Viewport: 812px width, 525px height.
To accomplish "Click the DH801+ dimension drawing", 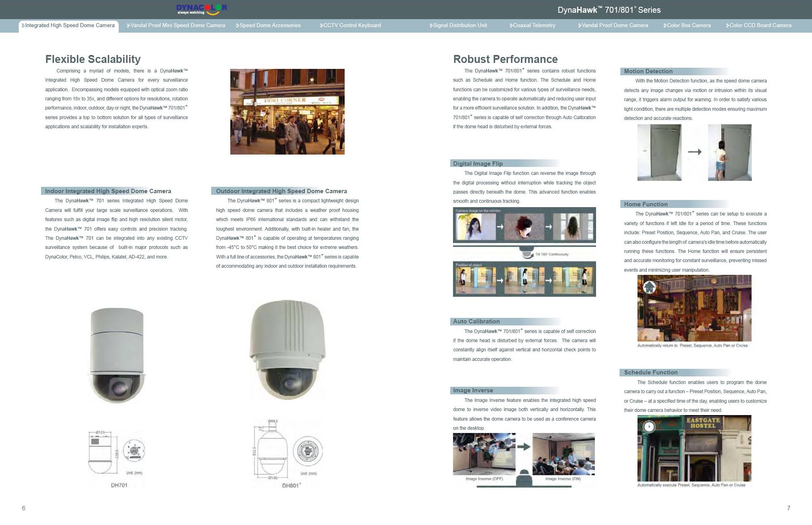I will 287,449.
